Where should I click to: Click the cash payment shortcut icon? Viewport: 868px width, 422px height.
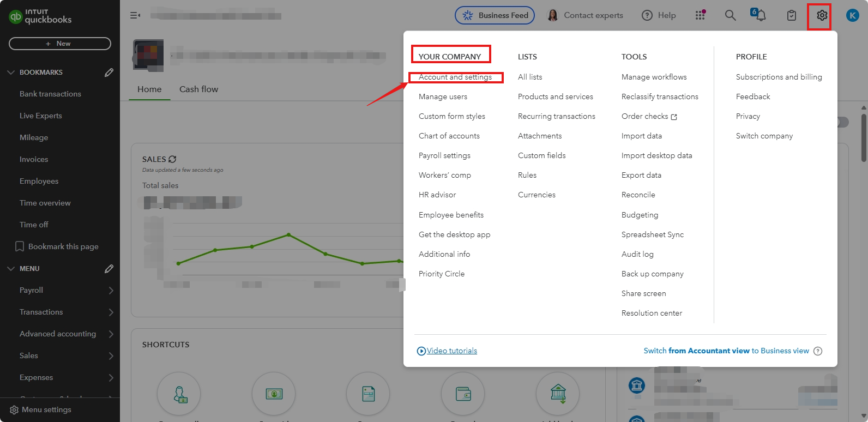coord(274,394)
